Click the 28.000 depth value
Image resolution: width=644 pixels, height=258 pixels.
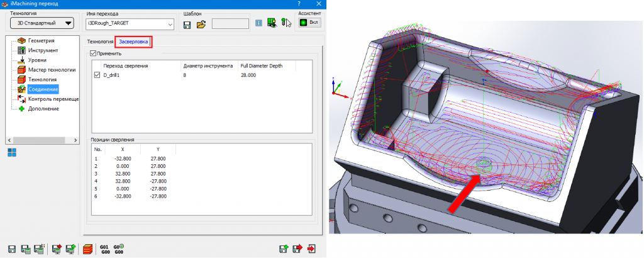coord(248,76)
